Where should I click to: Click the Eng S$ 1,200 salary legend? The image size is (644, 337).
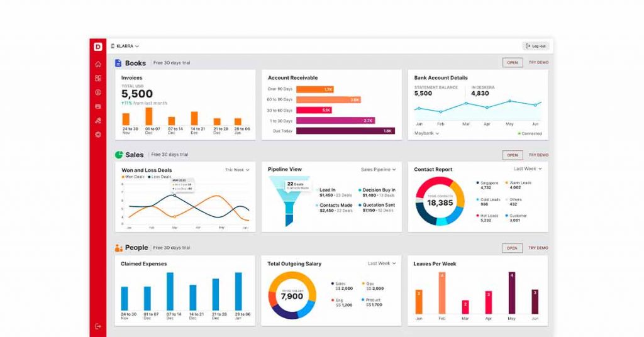341,302
